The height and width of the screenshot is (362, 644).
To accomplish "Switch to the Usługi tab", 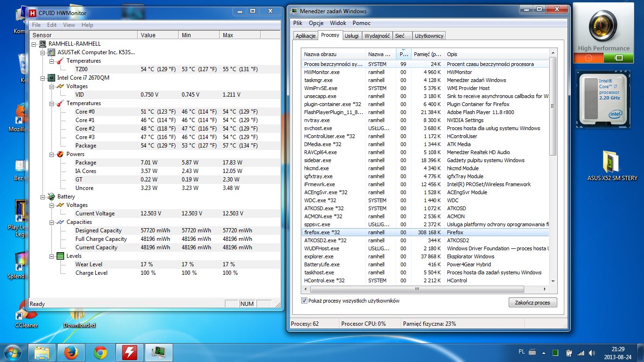I will point(351,36).
